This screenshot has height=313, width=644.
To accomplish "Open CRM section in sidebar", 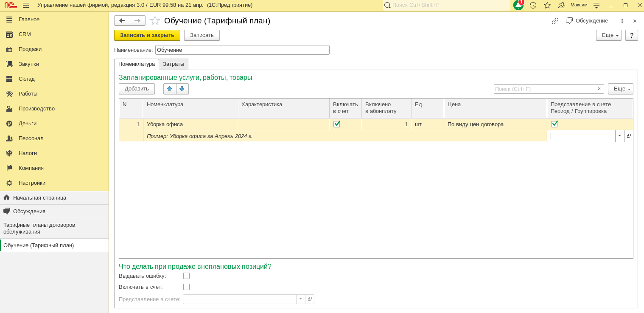I will click(54, 34).
